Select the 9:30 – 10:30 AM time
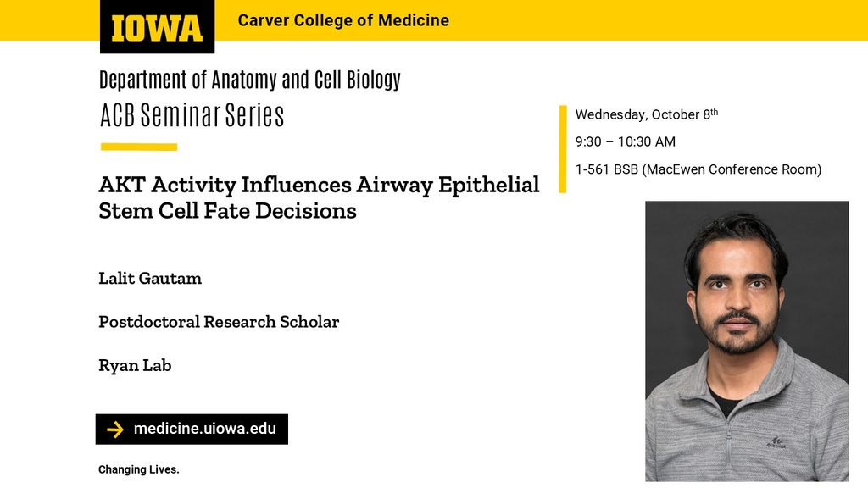This screenshot has height=488, width=868. [625, 141]
